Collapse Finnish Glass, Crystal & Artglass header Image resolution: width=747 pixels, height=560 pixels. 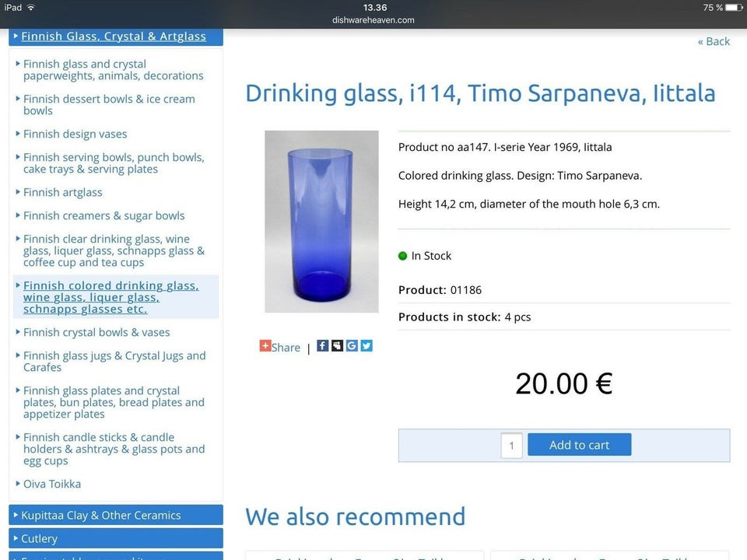tap(116, 37)
